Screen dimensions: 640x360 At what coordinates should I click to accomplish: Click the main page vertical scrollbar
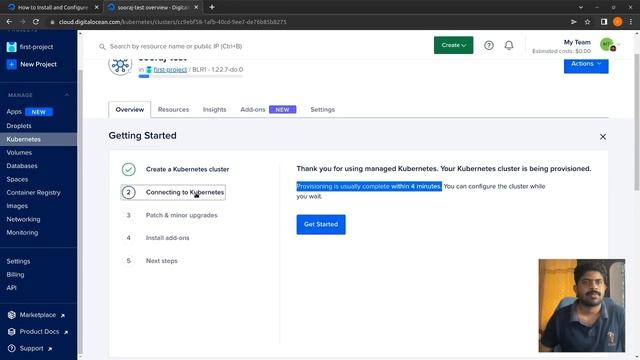click(637, 122)
